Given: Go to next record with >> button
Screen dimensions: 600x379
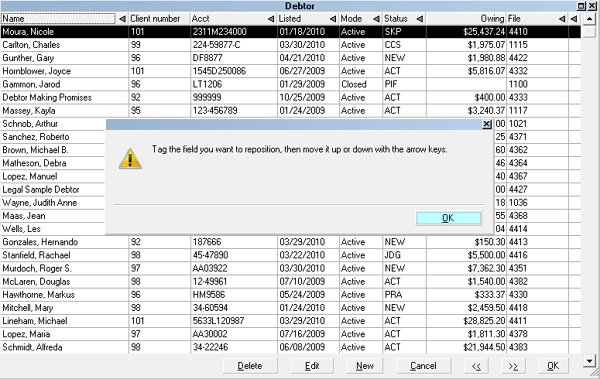Looking at the screenshot, I should [x=513, y=366].
